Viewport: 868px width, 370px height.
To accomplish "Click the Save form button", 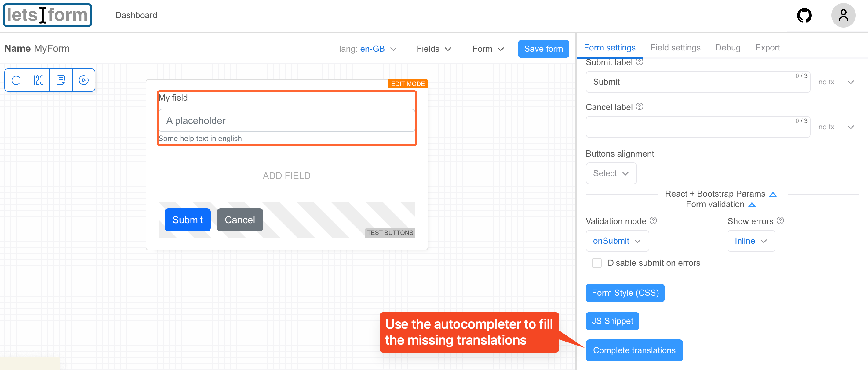I will (x=543, y=49).
